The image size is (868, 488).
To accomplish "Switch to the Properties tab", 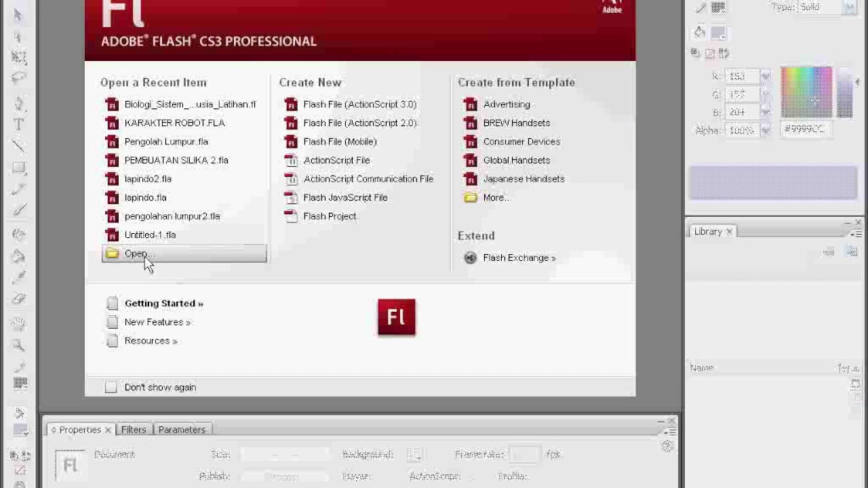I will click(80, 430).
